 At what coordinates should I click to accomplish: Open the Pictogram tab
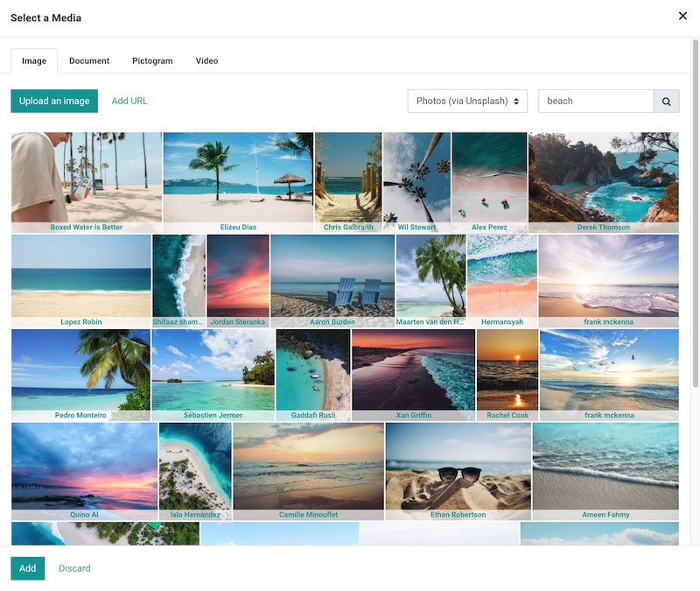tap(151, 61)
